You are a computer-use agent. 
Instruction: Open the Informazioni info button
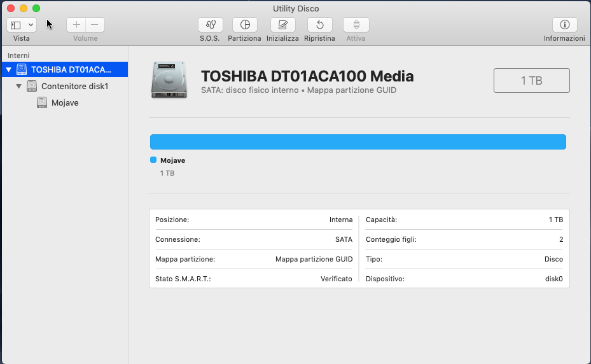pos(565,25)
